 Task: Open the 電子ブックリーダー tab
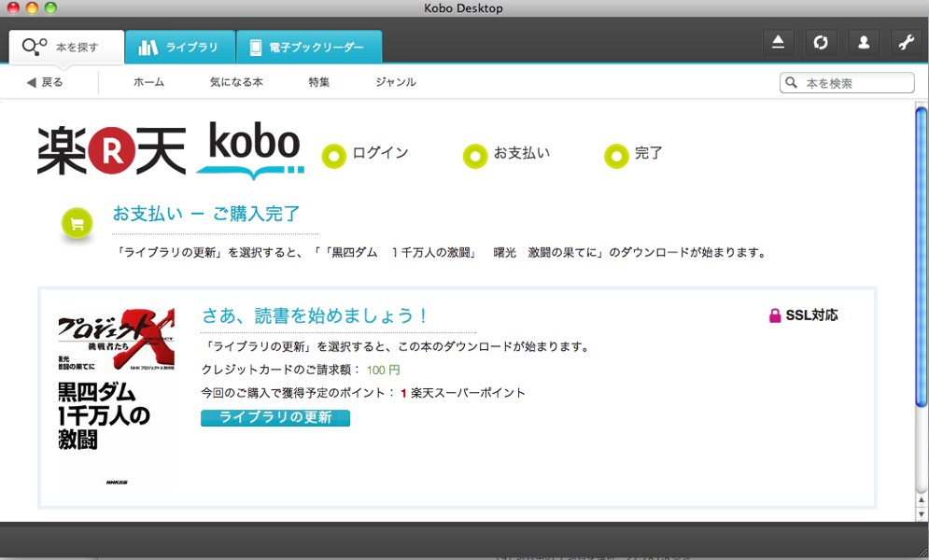309,47
